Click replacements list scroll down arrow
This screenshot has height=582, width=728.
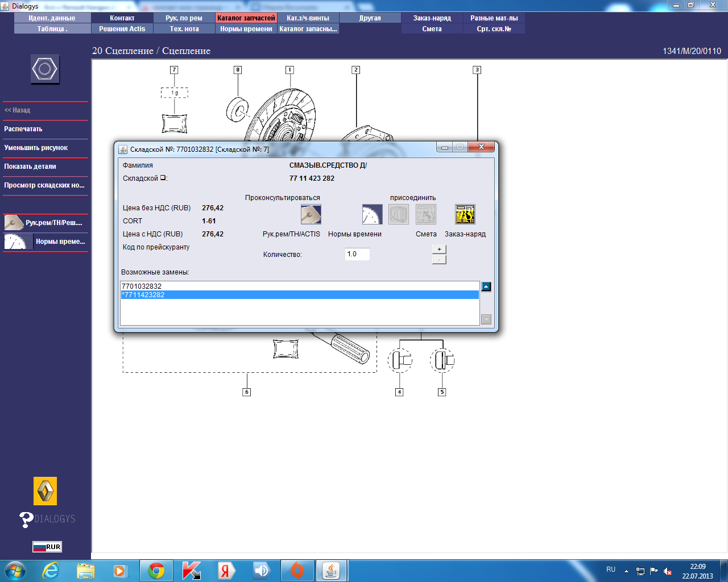point(486,319)
